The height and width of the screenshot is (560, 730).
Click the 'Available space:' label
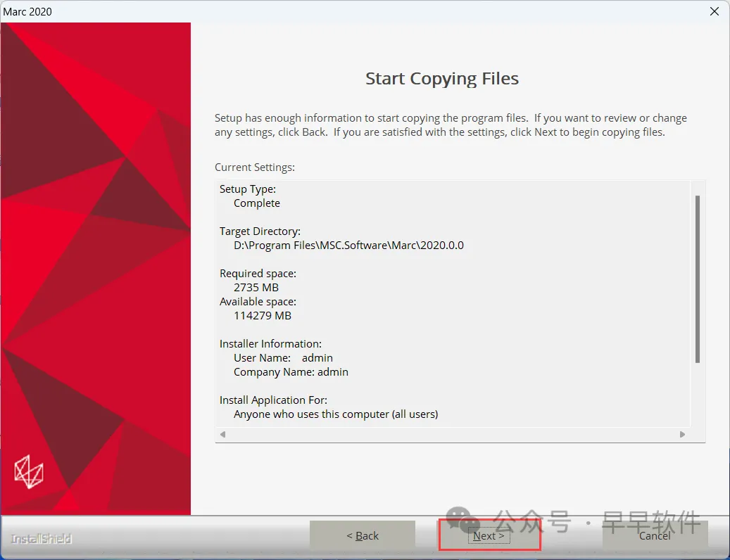258,301
